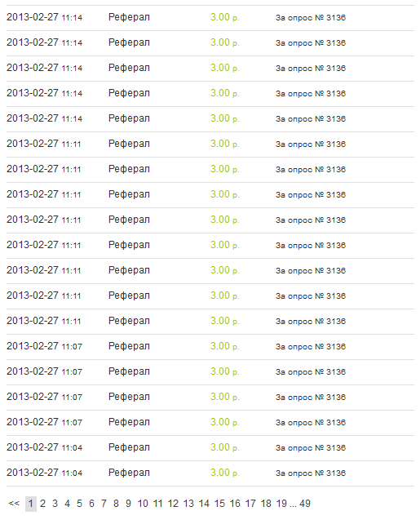Jump to page 4

(x=67, y=504)
